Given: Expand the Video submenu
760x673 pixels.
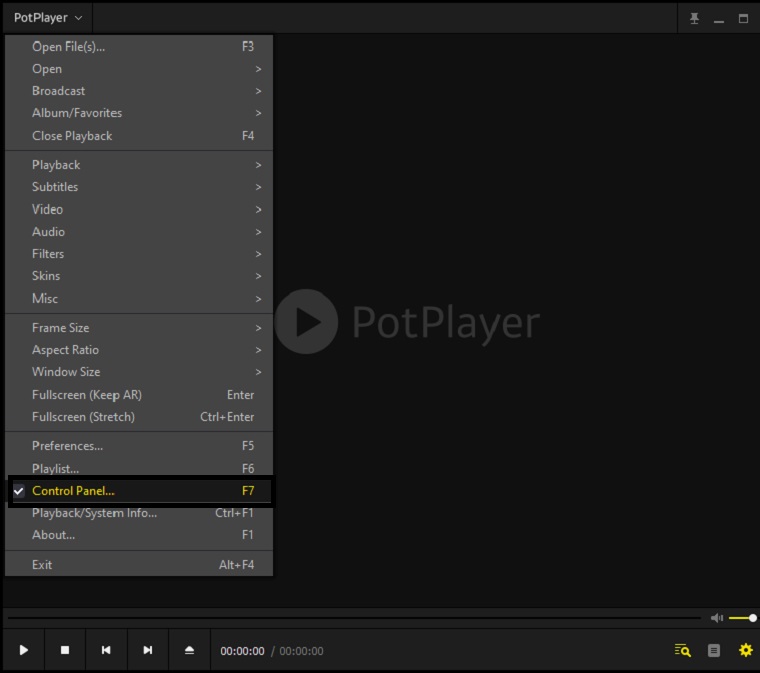Looking at the screenshot, I should click(139, 209).
